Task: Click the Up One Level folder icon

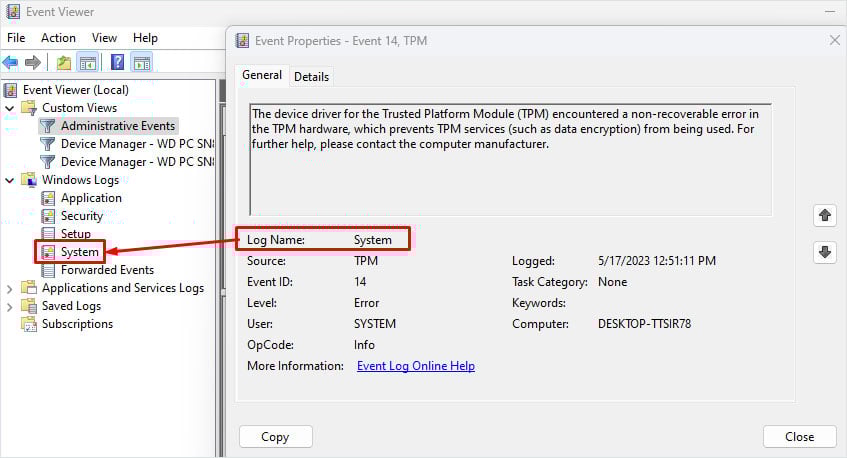Action: [x=64, y=63]
